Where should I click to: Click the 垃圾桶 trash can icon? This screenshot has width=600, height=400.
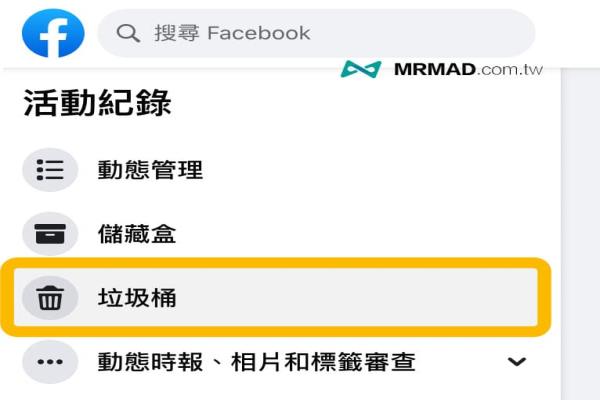pyautogui.click(x=50, y=297)
